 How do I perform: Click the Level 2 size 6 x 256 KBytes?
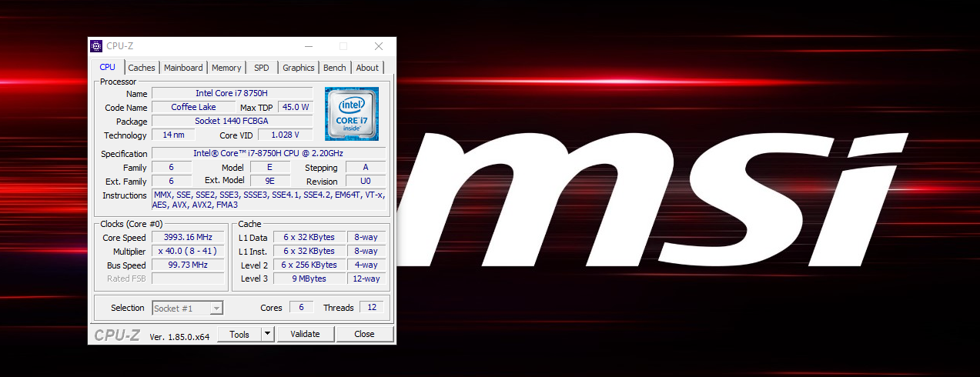[309, 265]
